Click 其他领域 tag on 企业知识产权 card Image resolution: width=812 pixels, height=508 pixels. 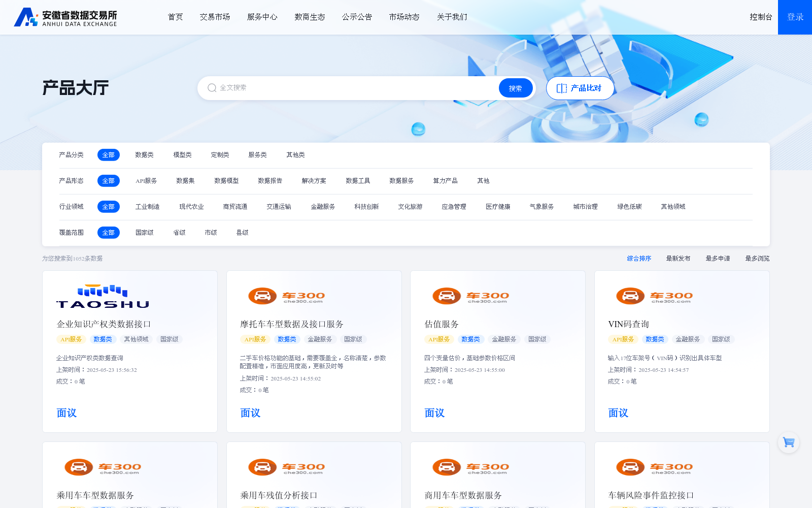click(136, 339)
